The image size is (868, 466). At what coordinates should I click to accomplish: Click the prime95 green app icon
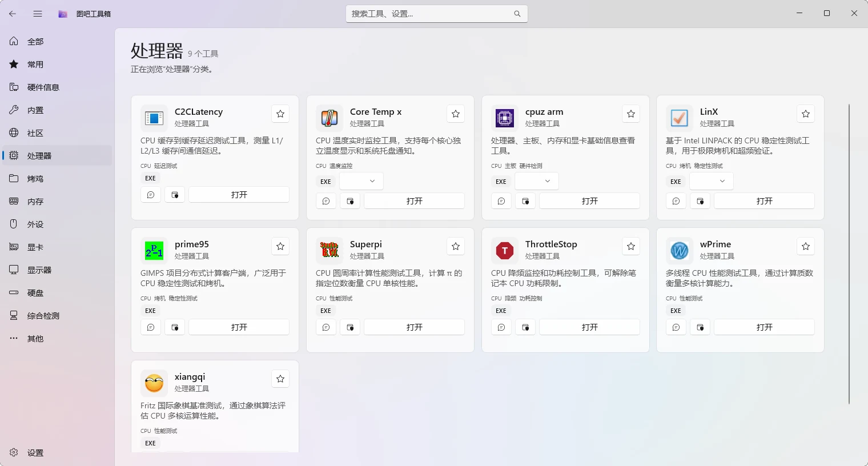click(x=154, y=251)
